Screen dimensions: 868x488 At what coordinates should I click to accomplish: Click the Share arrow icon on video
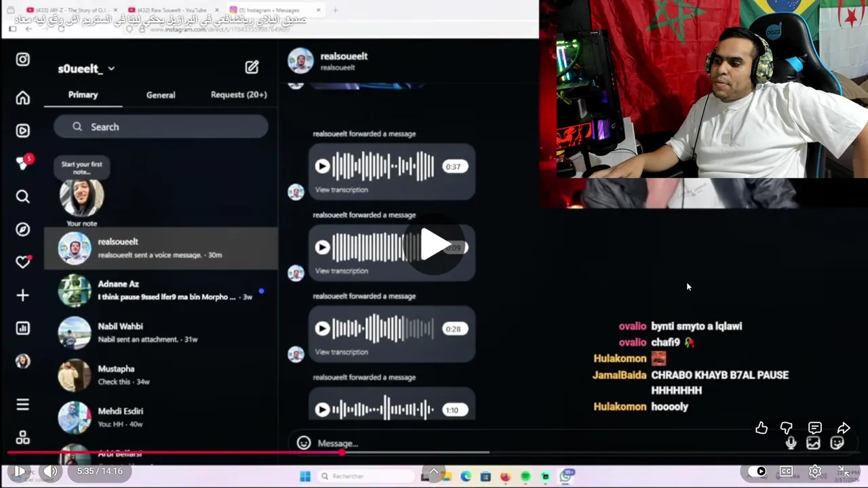tap(844, 428)
